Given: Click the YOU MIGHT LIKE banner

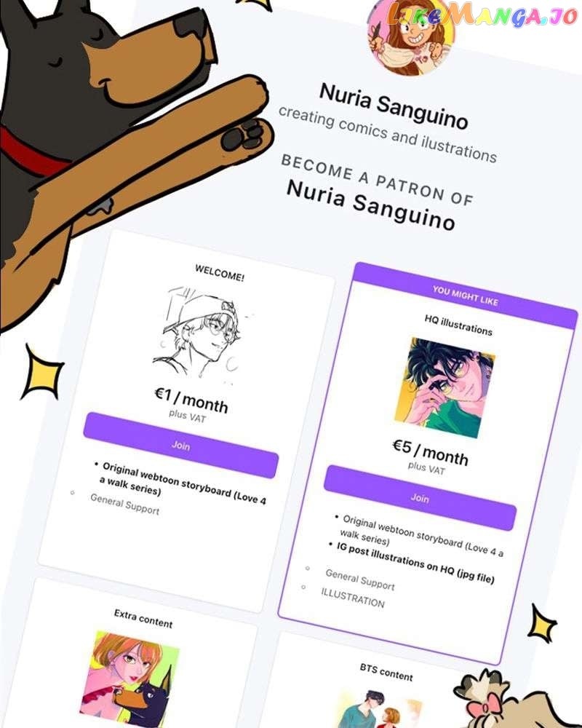Looking at the screenshot, I should pos(465,296).
